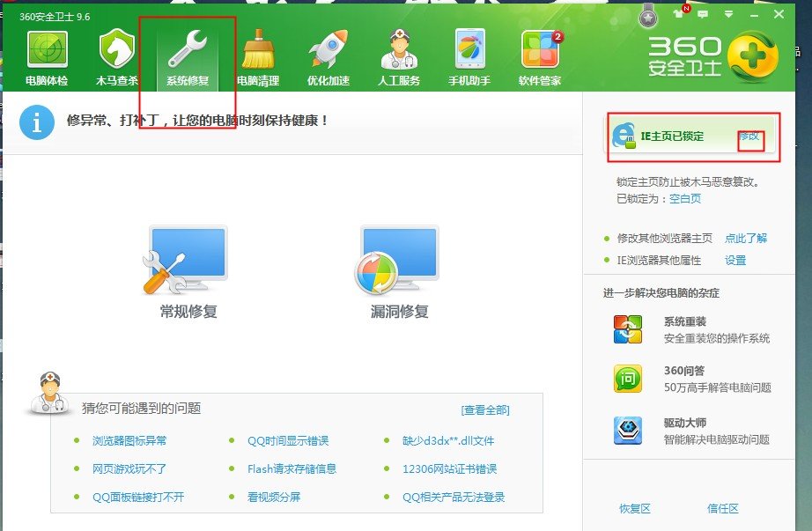The image size is (812, 531).
Task: Click 查看全部 to view all issues
Action: coord(485,409)
